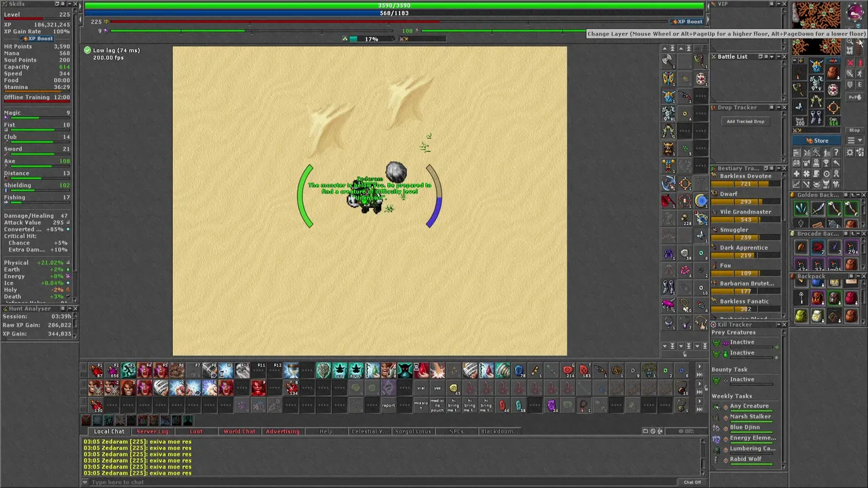The width and height of the screenshot is (868, 488).
Task: Open the help question mark control button
Action: 836,152
